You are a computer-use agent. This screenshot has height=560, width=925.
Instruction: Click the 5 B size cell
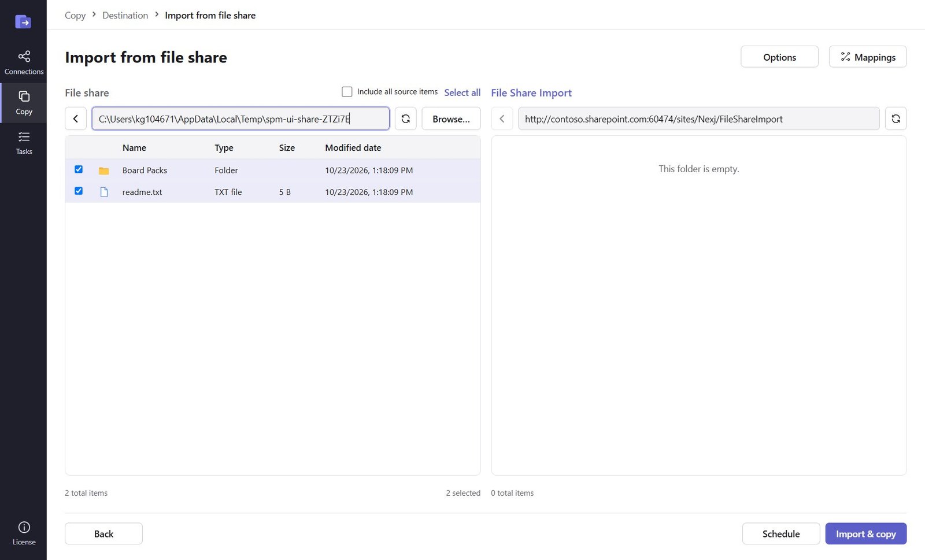coord(285,192)
